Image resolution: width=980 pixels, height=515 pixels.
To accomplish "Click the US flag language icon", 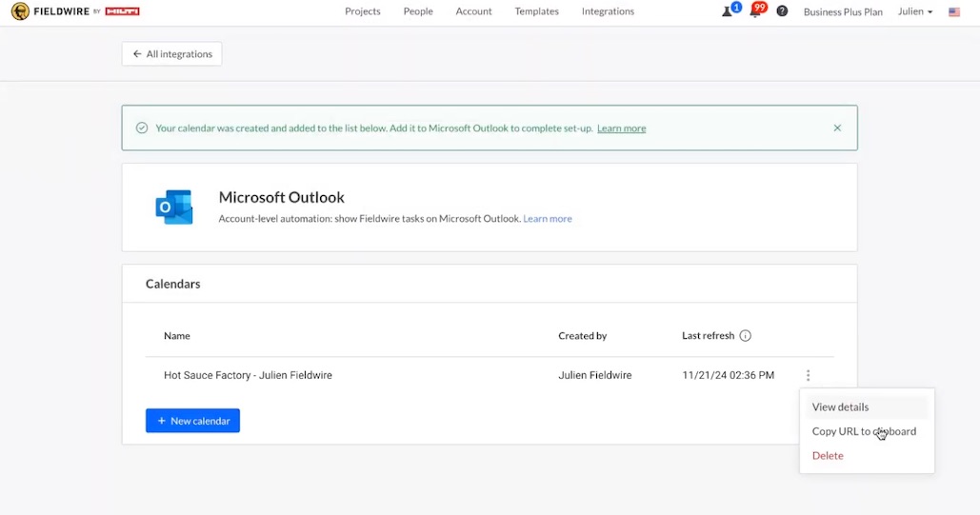I will point(953,12).
